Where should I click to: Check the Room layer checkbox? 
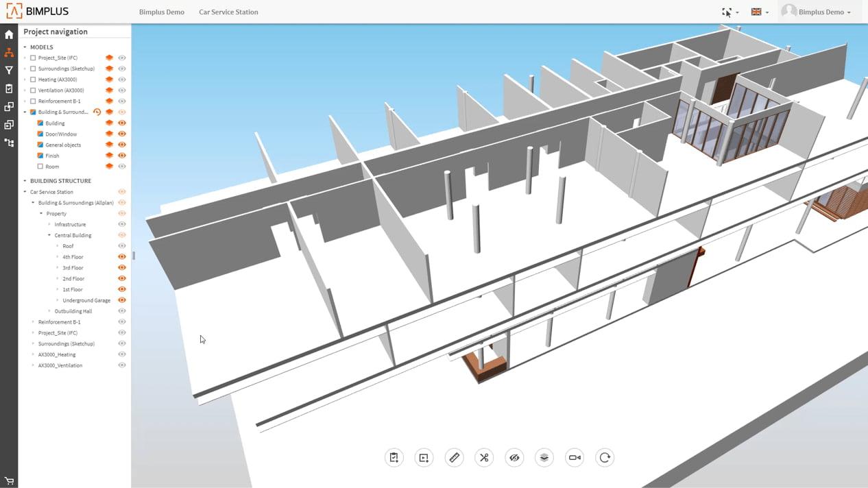pos(40,167)
